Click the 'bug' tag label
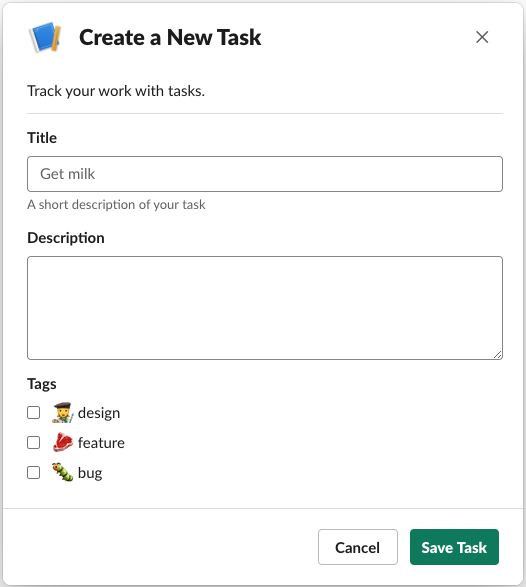The width and height of the screenshot is (526, 587). [x=90, y=473]
